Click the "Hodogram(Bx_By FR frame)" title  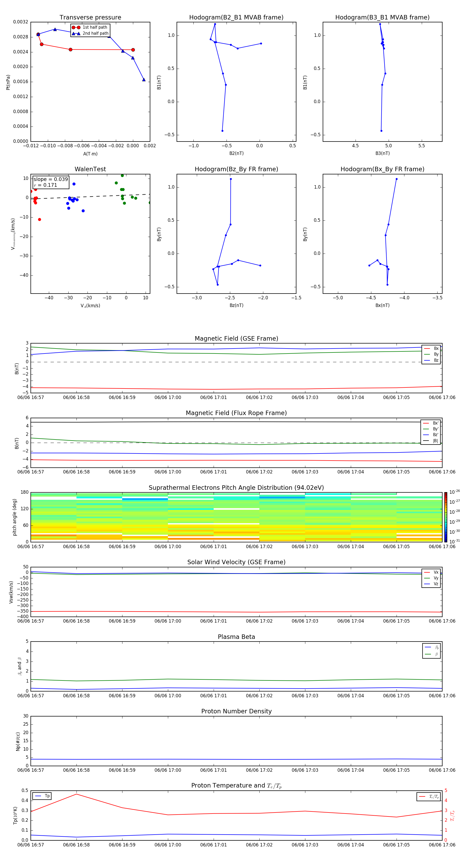click(x=382, y=169)
